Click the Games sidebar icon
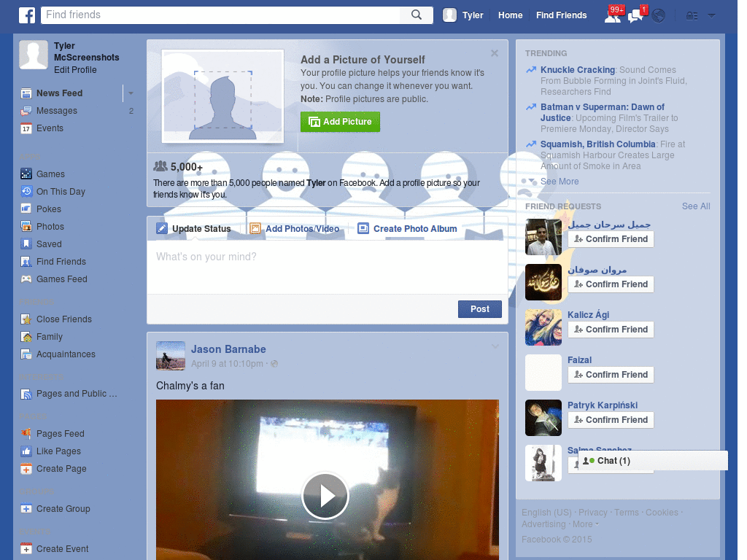 point(26,174)
